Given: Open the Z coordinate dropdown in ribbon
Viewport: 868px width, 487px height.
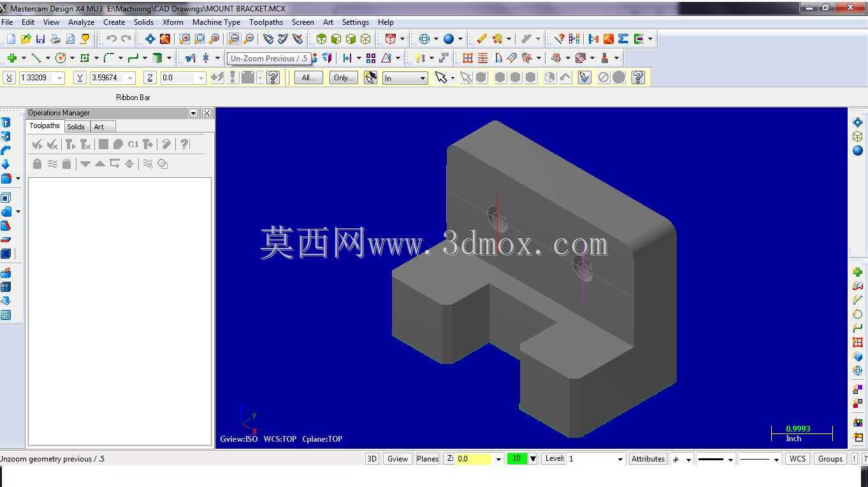Looking at the screenshot, I should 201,78.
